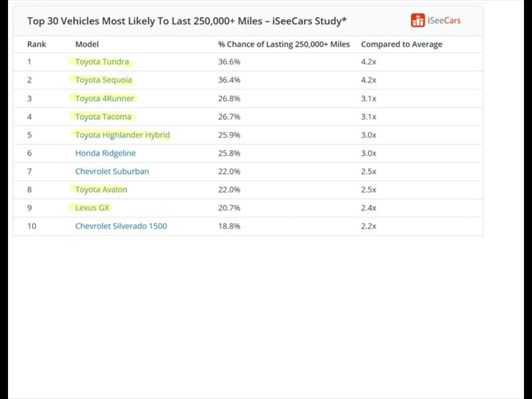Click the Compared to Average column header
Viewport: 532px width, 399px height.
pyautogui.click(x=401, y=45)
